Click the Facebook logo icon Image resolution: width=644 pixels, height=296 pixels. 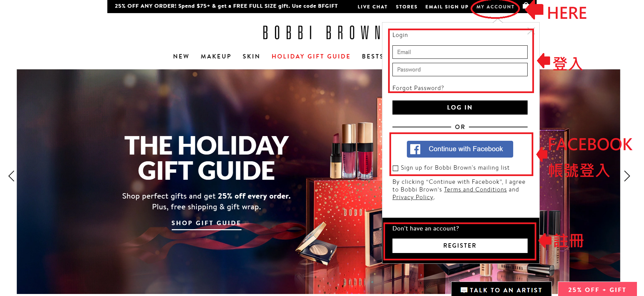[415, 149]
